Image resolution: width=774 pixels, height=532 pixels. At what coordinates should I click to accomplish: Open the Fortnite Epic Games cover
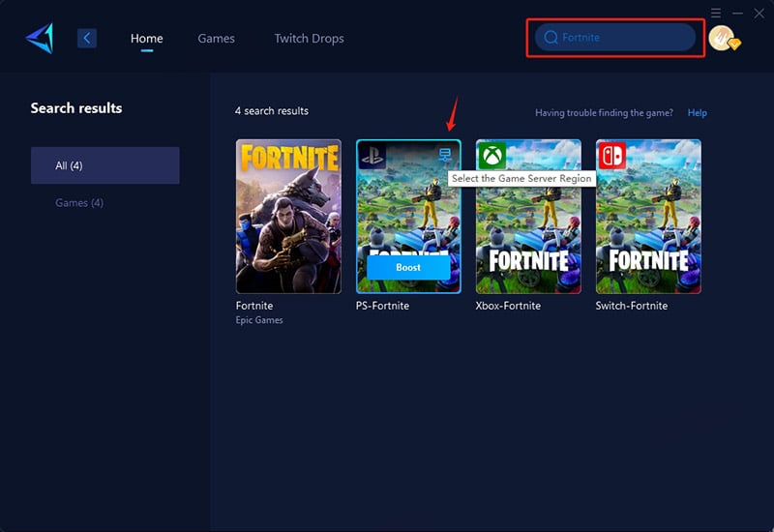coord(288,216)
